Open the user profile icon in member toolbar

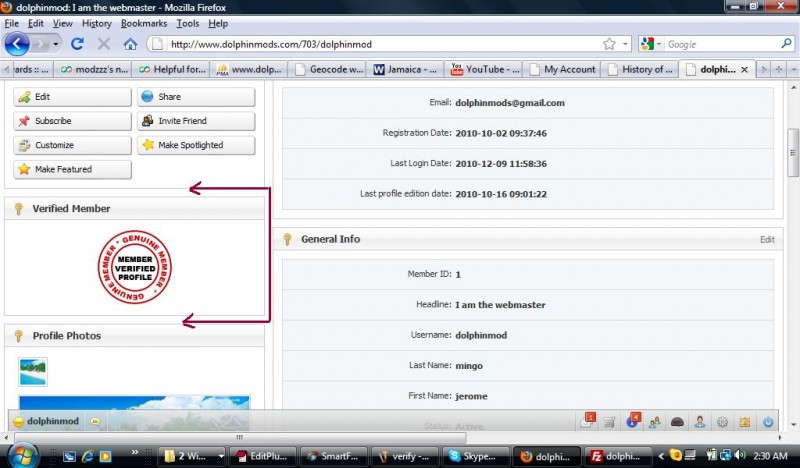tap(700, 422)
